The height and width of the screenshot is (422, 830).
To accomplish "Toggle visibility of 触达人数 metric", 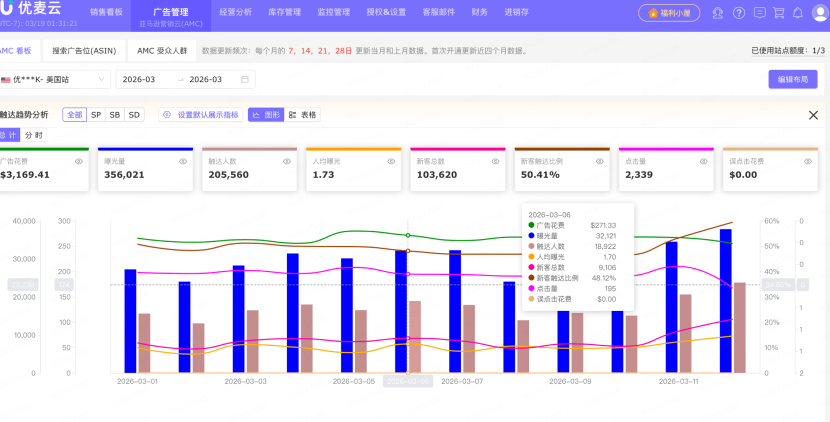I will (x=287, y=160).
